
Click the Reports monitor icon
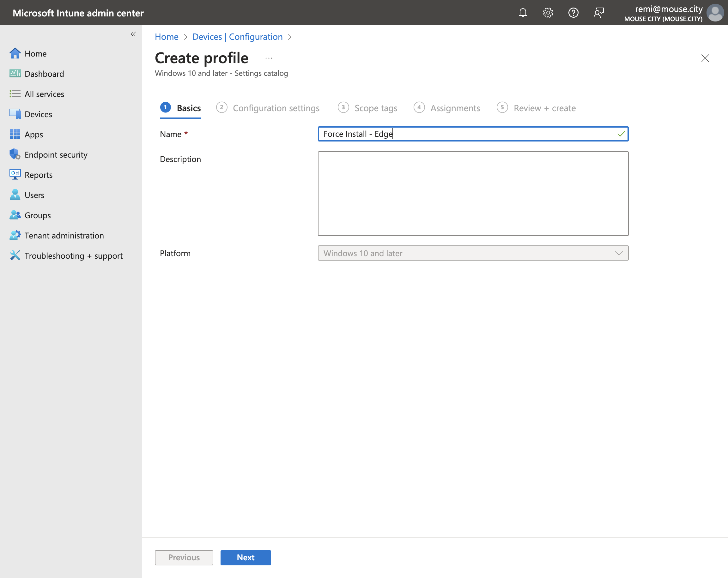[15, 175]
